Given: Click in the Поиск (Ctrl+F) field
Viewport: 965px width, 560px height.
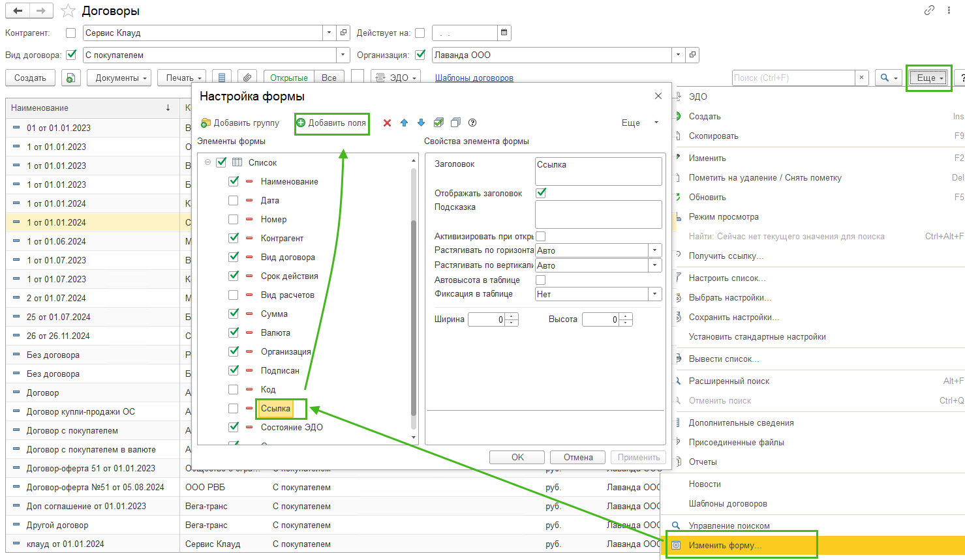Looking at the screenshot, I should (x=793, y=78).
